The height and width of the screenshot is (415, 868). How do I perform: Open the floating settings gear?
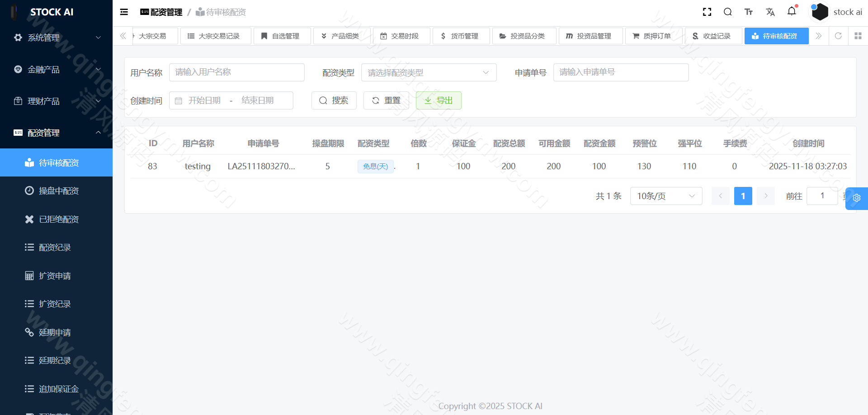(x=856, y=198)
